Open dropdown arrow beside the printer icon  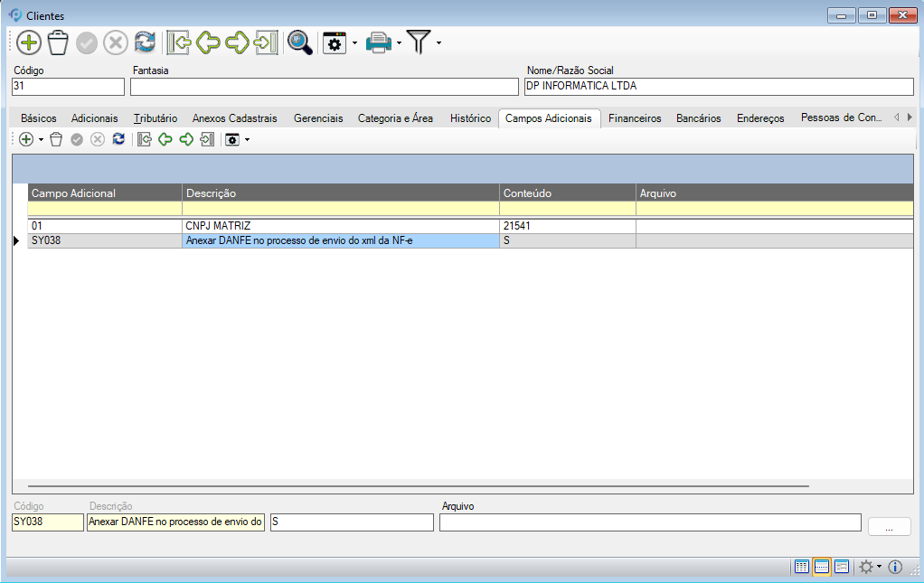tap(399, 42)
